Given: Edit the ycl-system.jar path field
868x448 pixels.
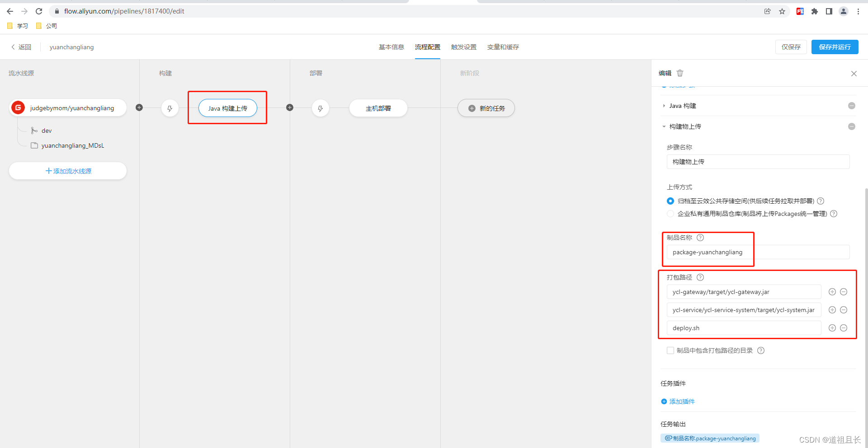Looking at the screenshot, I should pos(744,310).
